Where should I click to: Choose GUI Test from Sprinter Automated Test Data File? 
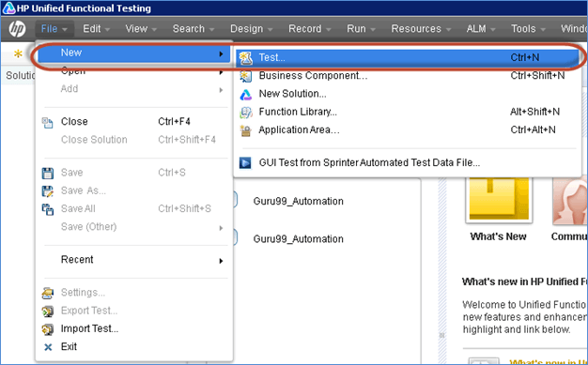point(408,162)
